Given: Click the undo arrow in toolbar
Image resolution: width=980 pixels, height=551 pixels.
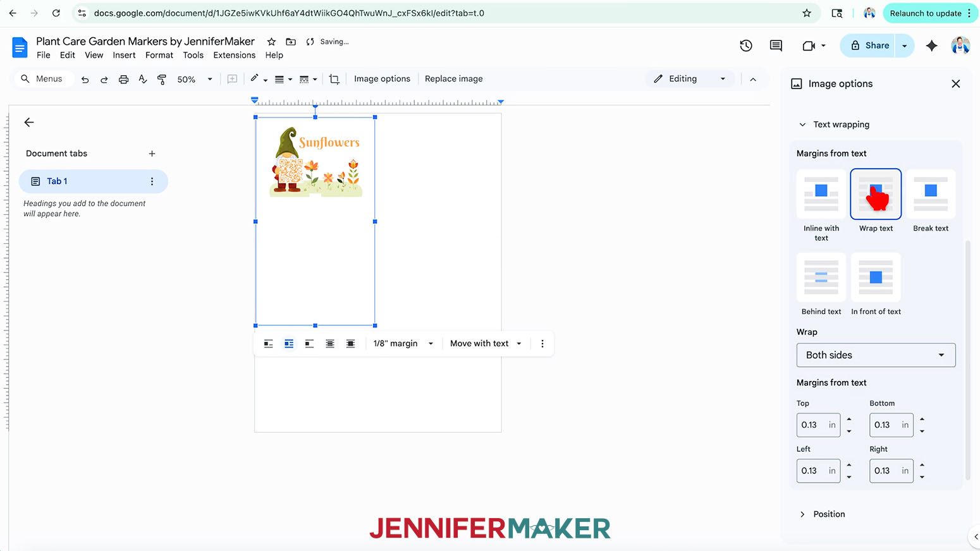Looking at the screenshot, I should (85, 79).
